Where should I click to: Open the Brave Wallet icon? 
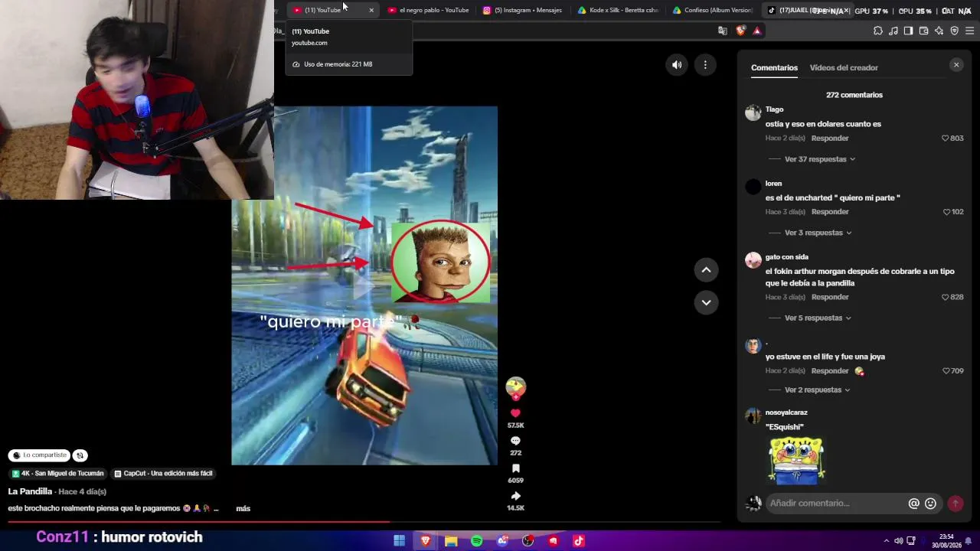pos(923,31)
